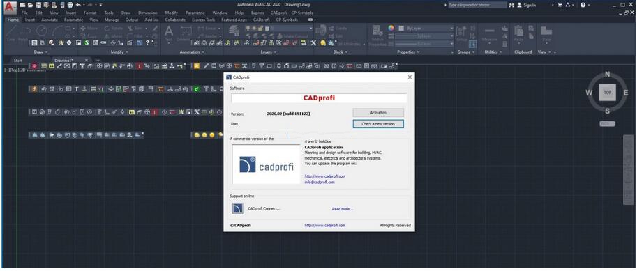
Task: Switch to the Featured Apps ribbon tab
Action: click(x=234, y=20)
